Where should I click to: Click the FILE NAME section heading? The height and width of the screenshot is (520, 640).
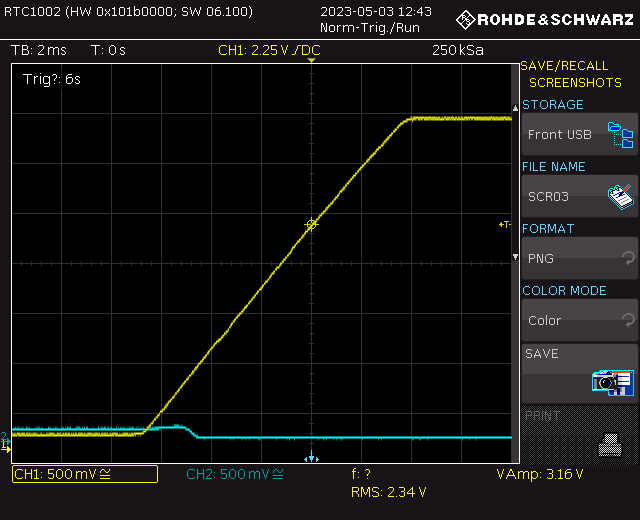pos(553,167)
